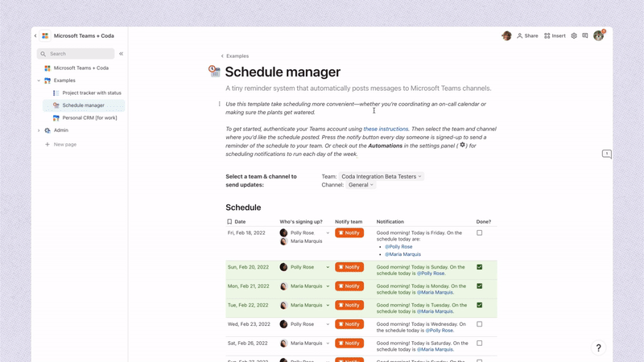This screenshot has width=644, height=362.
Task: Open the doc settings gear icon
Action: (574, 35)
